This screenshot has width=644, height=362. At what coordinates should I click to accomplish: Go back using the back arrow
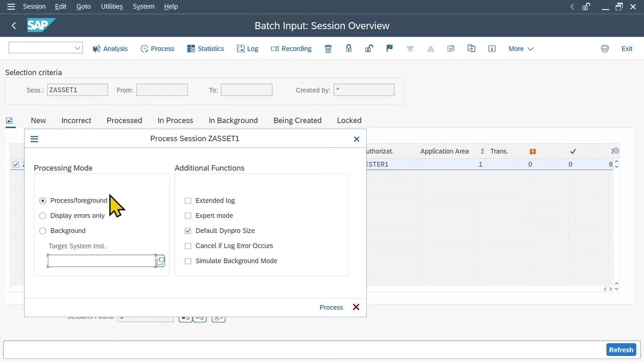pyautogui.click(x=14, y=26)
